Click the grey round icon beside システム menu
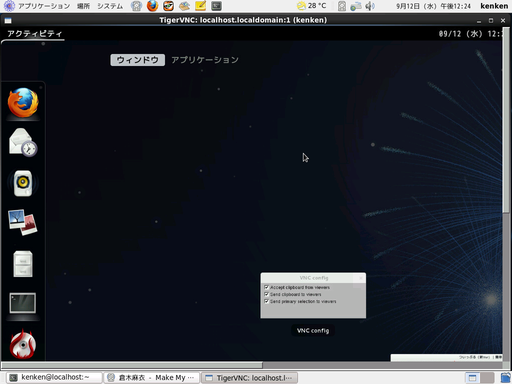 (x=136, y=6)
